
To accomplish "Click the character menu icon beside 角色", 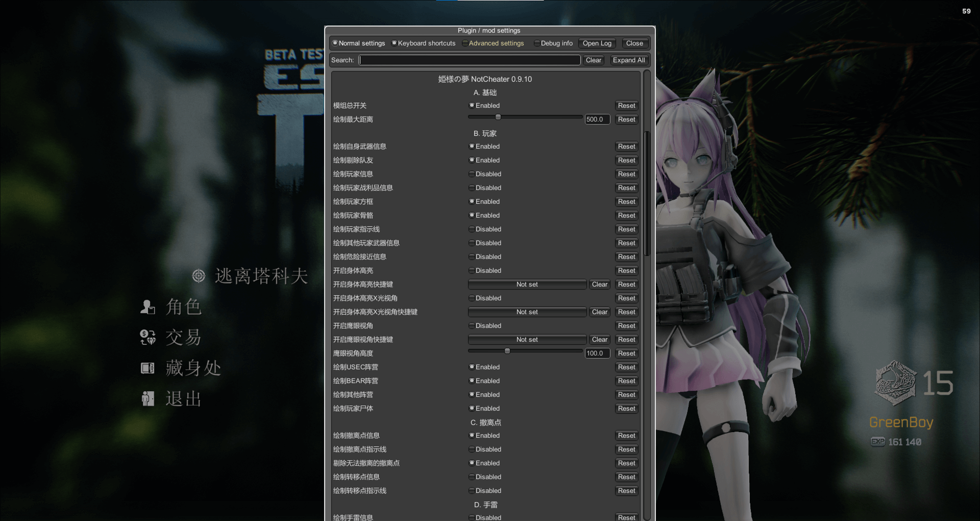I will [x=148, y=307].
